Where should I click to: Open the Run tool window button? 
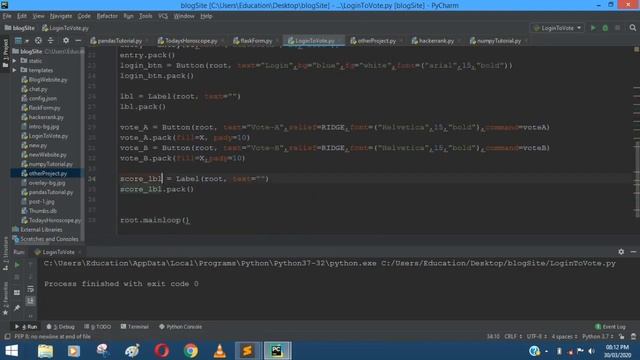tap(27, 327)
